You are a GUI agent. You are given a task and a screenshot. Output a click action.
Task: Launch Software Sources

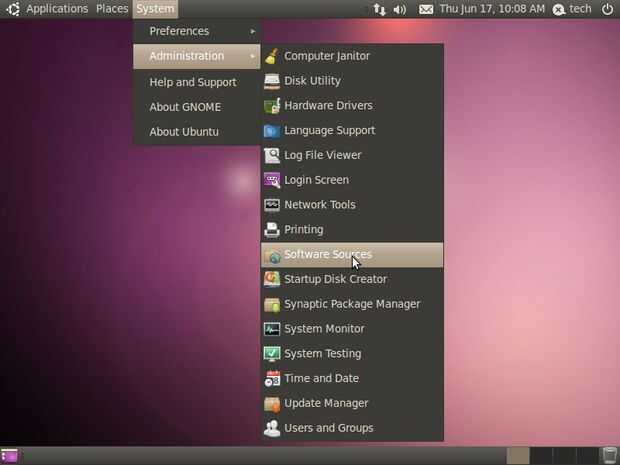point(352,255)
